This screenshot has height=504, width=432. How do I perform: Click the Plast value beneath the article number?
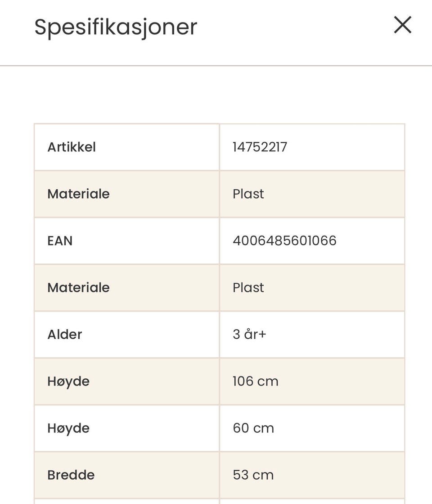[248, 194]
